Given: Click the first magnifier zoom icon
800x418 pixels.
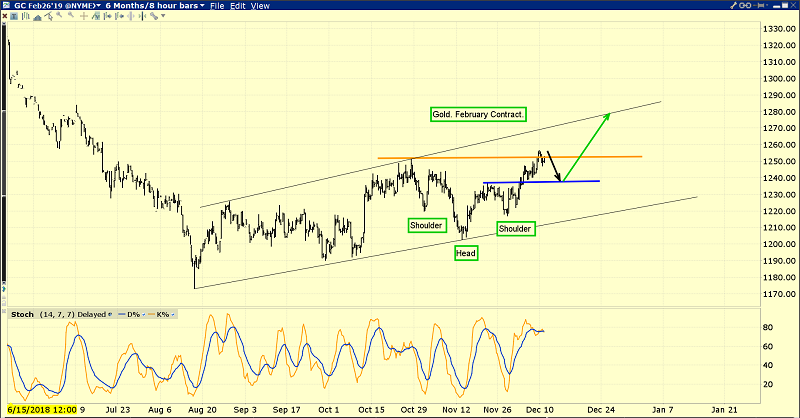Looking at the screenshot, I should tap(59, 15).
